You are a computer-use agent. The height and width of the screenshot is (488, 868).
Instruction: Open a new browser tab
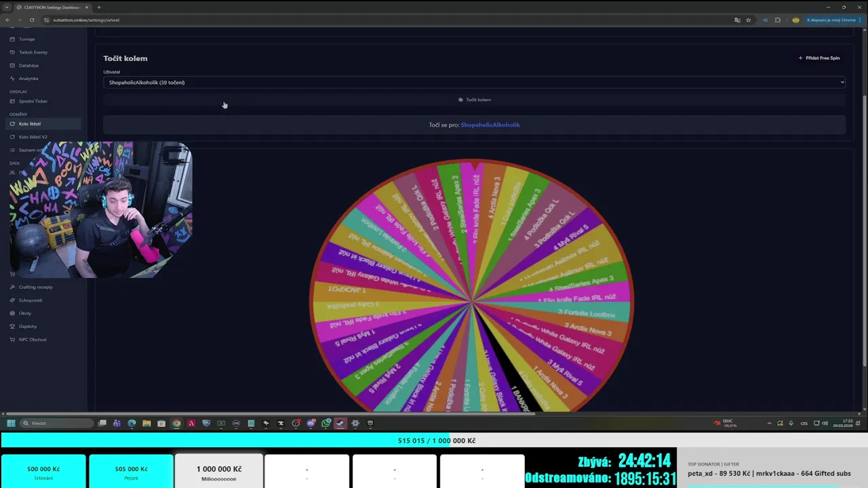99,7
